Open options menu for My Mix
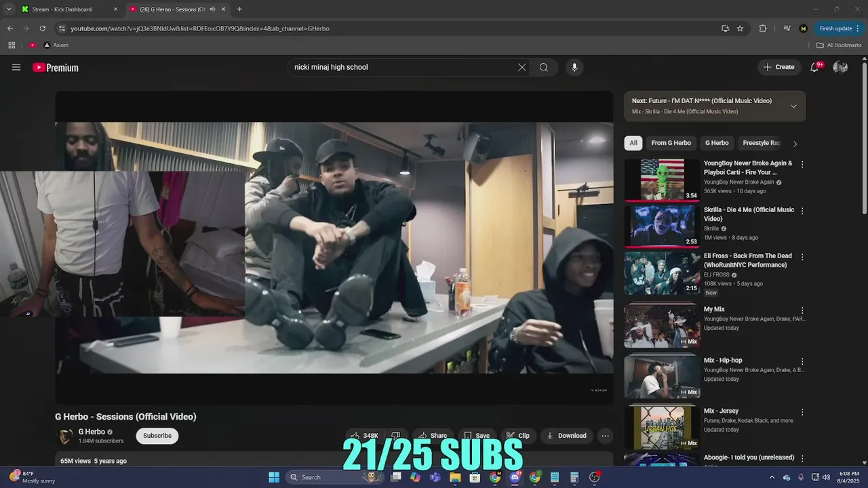 coord(802,310)
